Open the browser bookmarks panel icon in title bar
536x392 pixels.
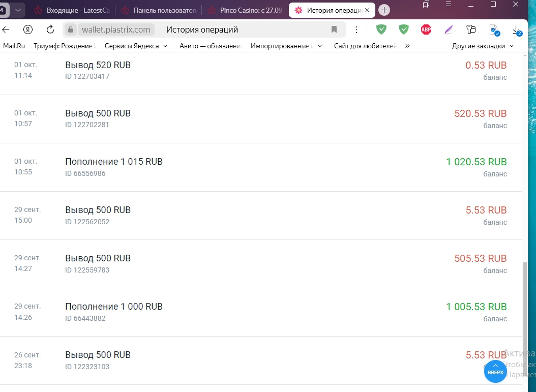tap(426, 5)
